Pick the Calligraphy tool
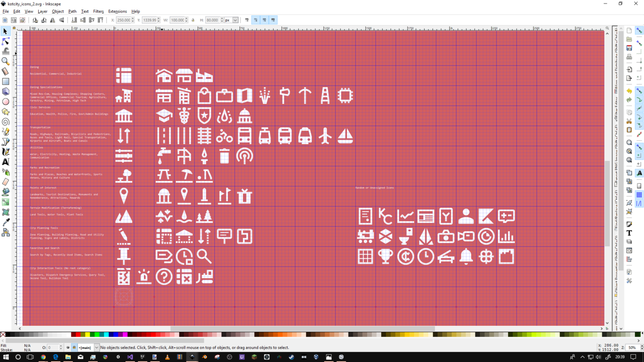The image size is (644, 362). [x=6, y=152]
